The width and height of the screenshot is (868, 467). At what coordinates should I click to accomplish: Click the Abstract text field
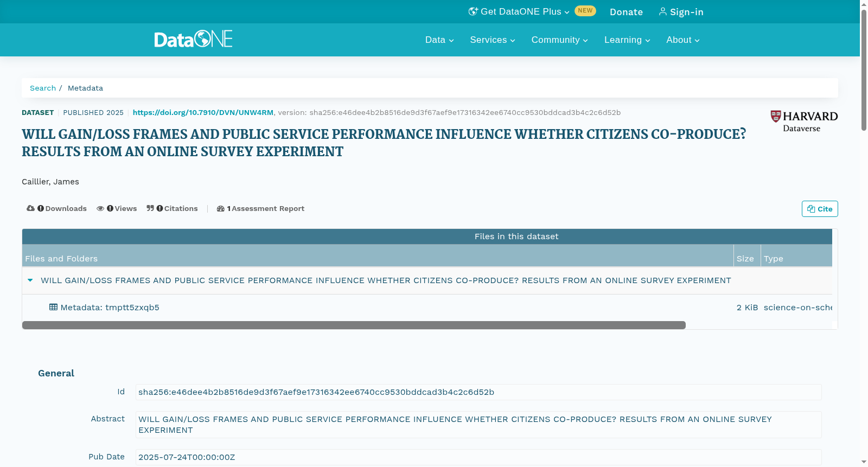pyautogui.click(x=478, y=425)
